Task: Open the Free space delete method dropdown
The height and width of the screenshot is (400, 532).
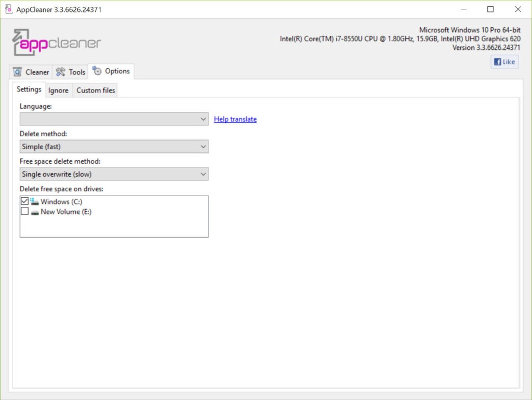Action: tap(114, 174)
